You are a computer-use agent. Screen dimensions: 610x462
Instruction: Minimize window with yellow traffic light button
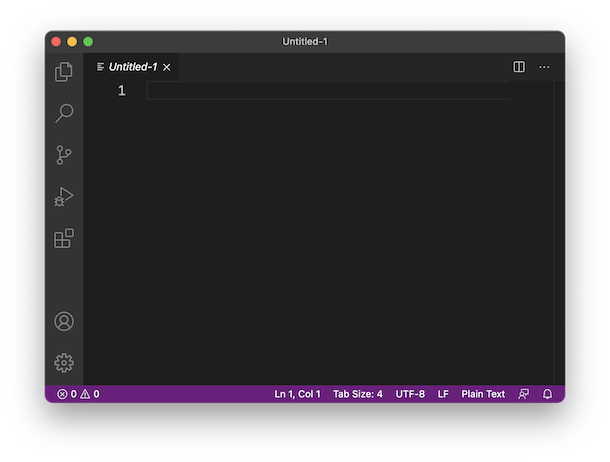point(72,42)
